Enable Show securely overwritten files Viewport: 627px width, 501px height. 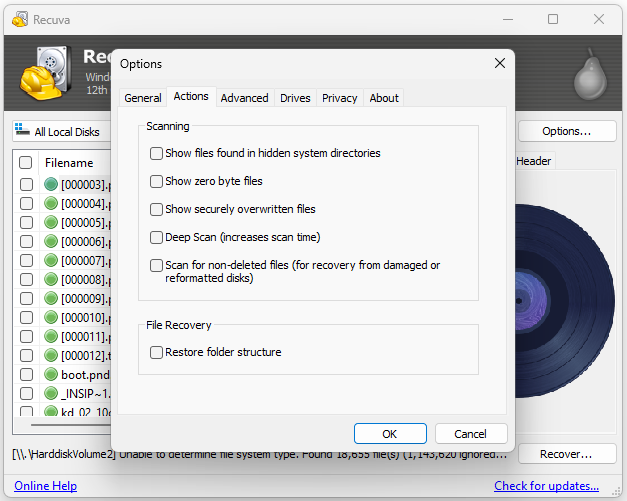coord(156,209)
